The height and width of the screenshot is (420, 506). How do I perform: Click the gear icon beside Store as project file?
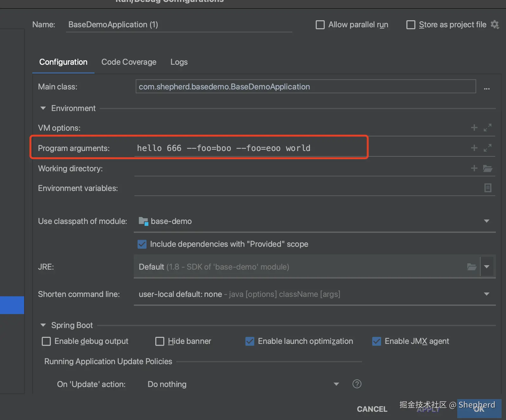(495, 24)
